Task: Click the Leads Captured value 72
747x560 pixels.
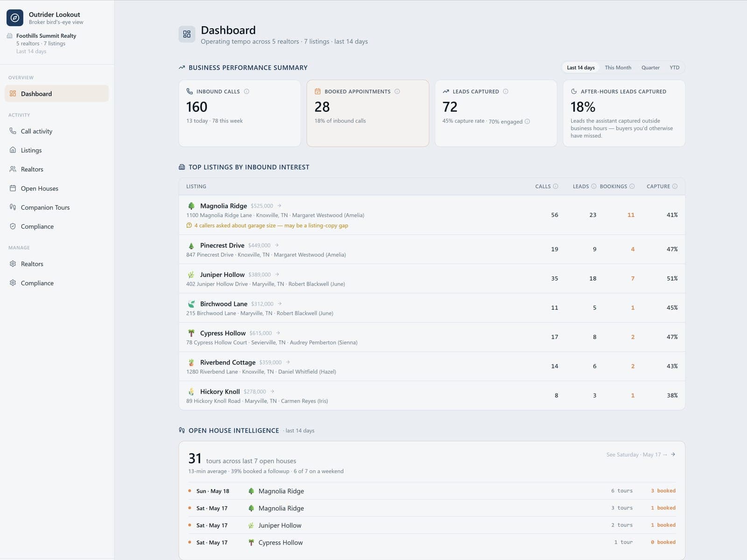Action: (450, 107)
